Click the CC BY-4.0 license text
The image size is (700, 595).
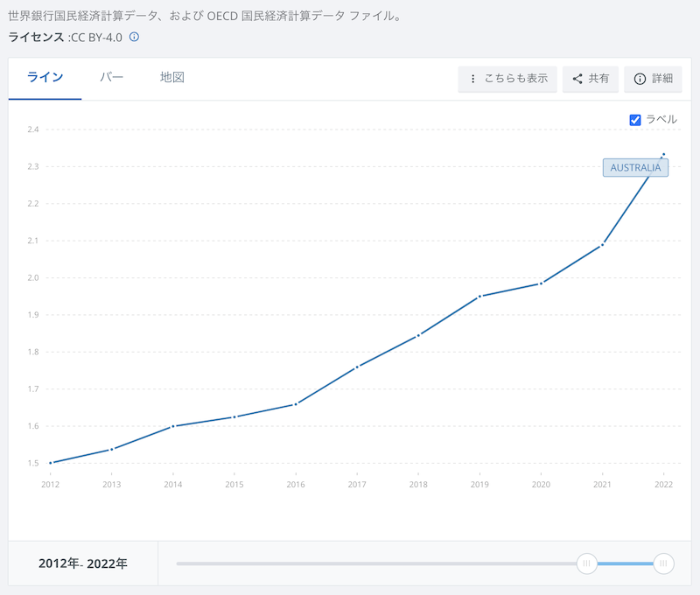click(97, 37)
